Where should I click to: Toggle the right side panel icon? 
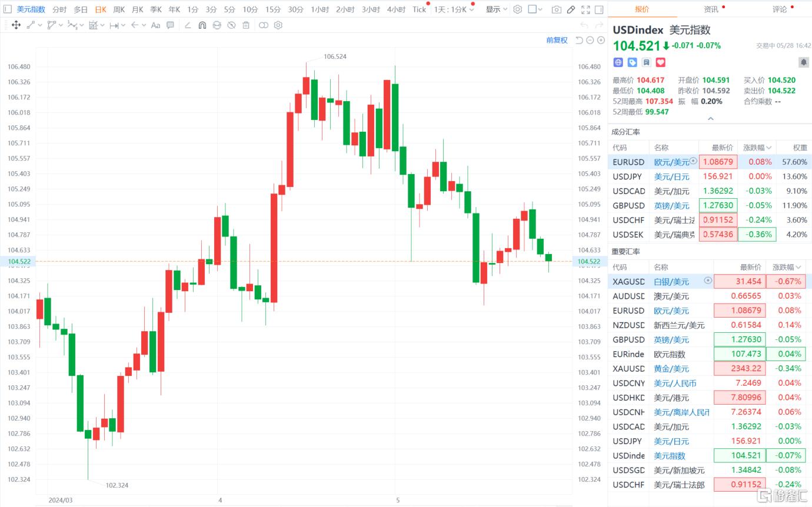(600, 9)
